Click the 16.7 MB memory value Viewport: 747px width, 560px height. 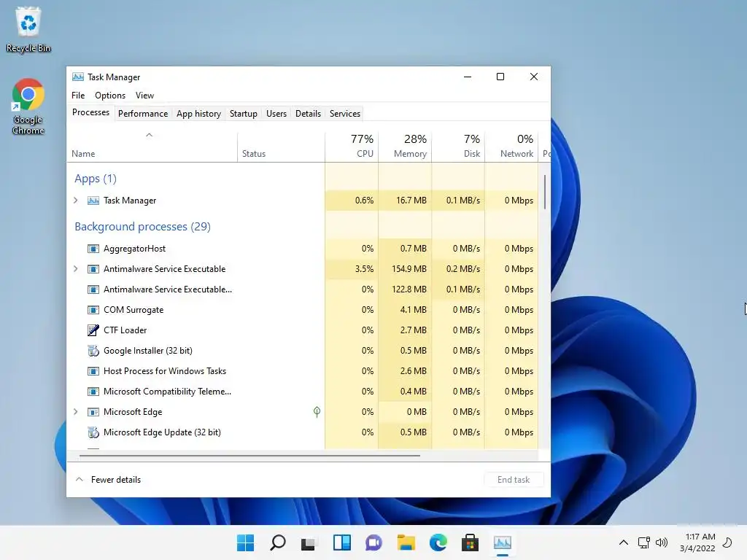[411, 201]
